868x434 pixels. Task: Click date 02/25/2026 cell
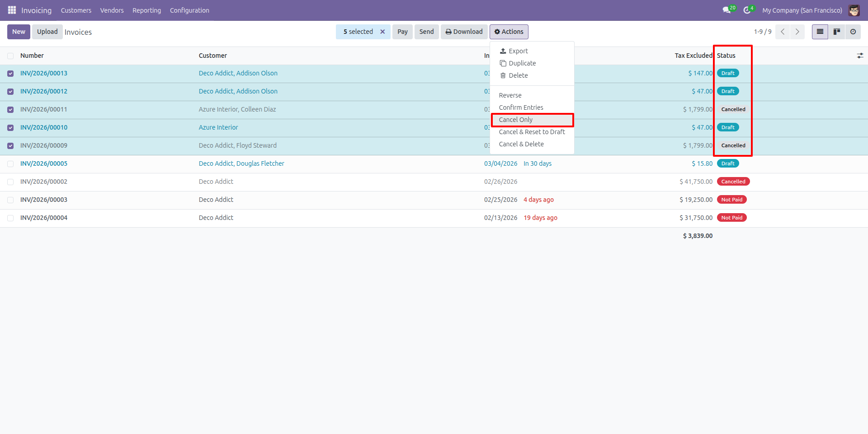500,200
